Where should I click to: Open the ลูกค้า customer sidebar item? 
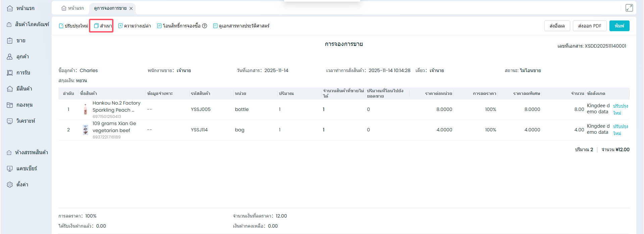[x=18, y=57]
